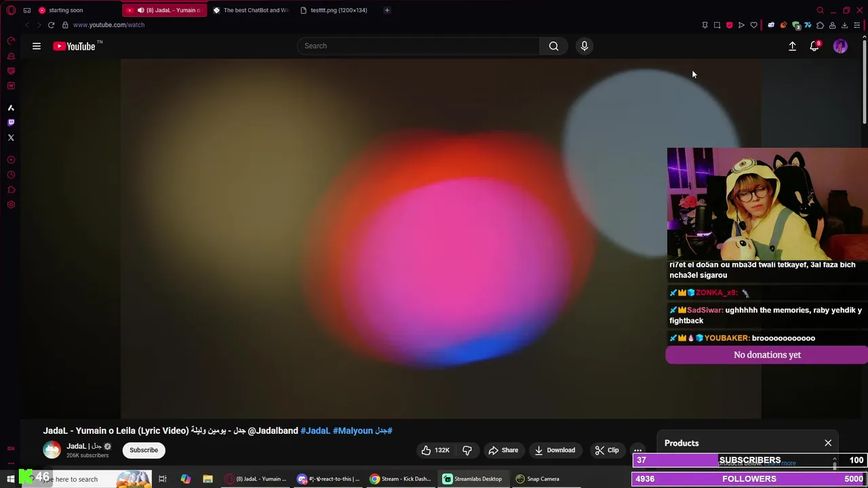The height and width of the screenshot is (488, 868).
Task: Open Twitch in Opera sidebar
Action: (x=11, y=123)
